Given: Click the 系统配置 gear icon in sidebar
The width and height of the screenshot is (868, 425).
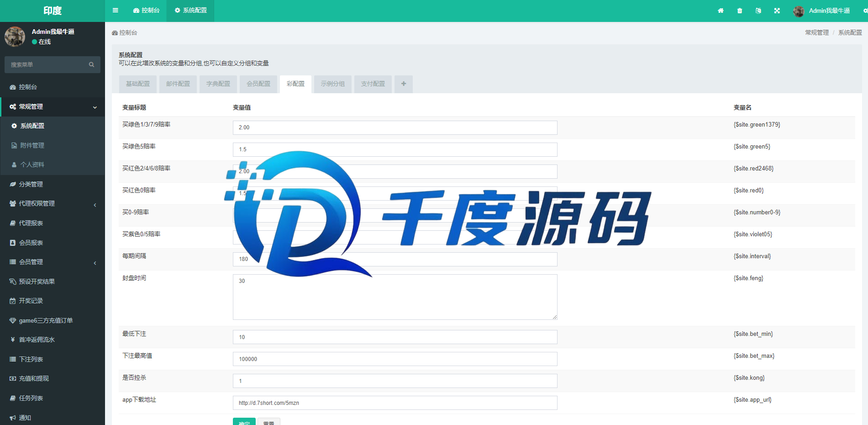Looking at the screenshot, I should (x=14, y=126).
